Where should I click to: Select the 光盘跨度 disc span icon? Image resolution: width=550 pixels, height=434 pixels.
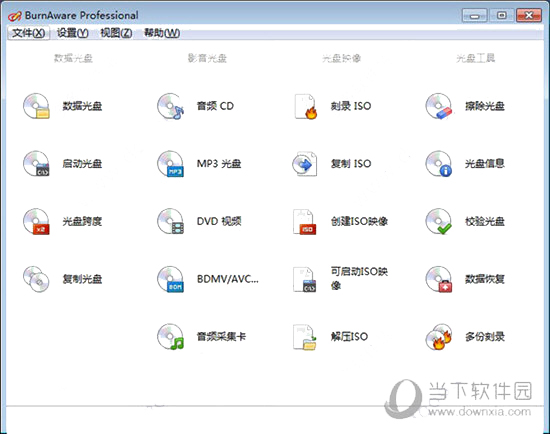pos(36,221)
